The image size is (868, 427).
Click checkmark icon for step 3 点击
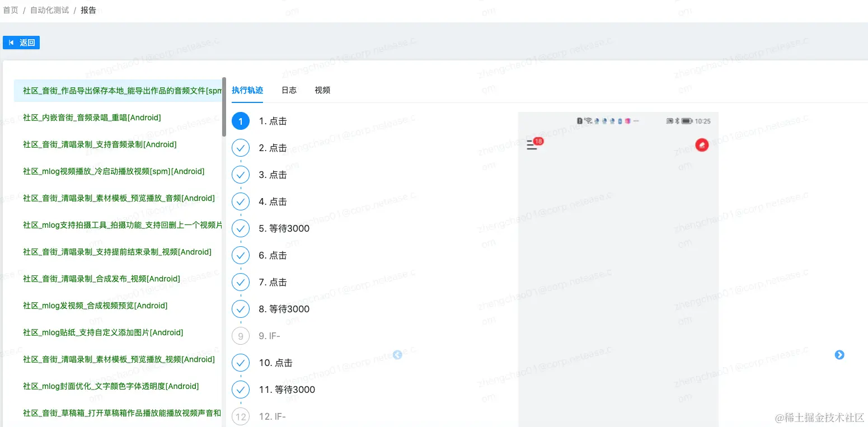coord(241,175)
